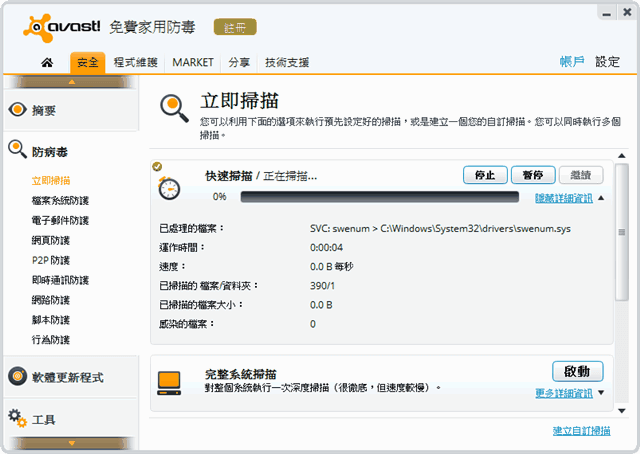Select 立即掃描 in the sidebar
This screenshot has width=640, height=454.
tap(51, 180)
